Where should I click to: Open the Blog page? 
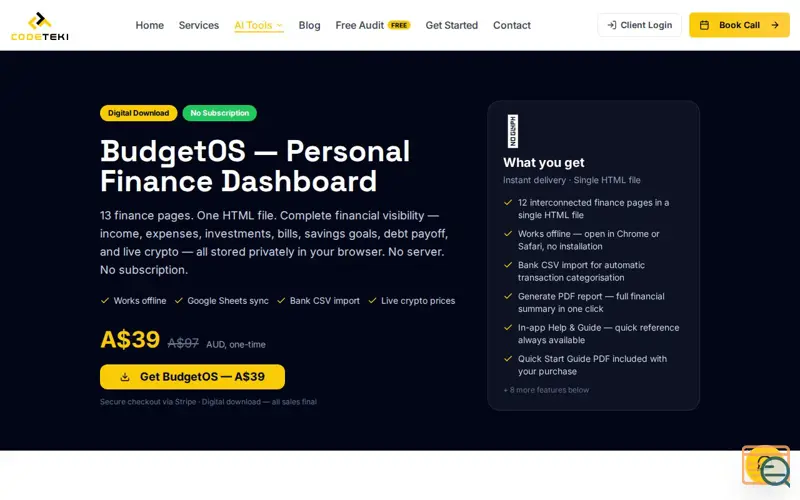(x=309, y=25)
